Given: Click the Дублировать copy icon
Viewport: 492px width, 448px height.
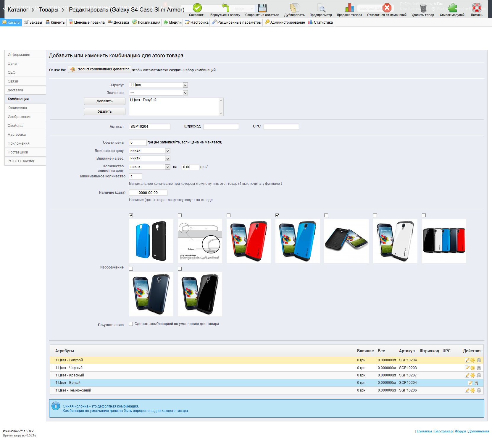Looking at the screenshot, I should tap(294, 8).
